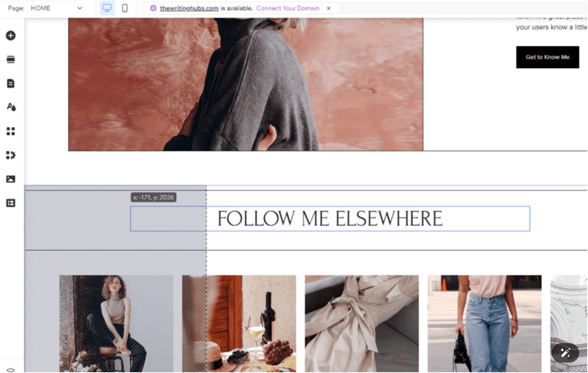Open the Pages & Menu icon
Screen dimensions: 588x373
[11, 83]
